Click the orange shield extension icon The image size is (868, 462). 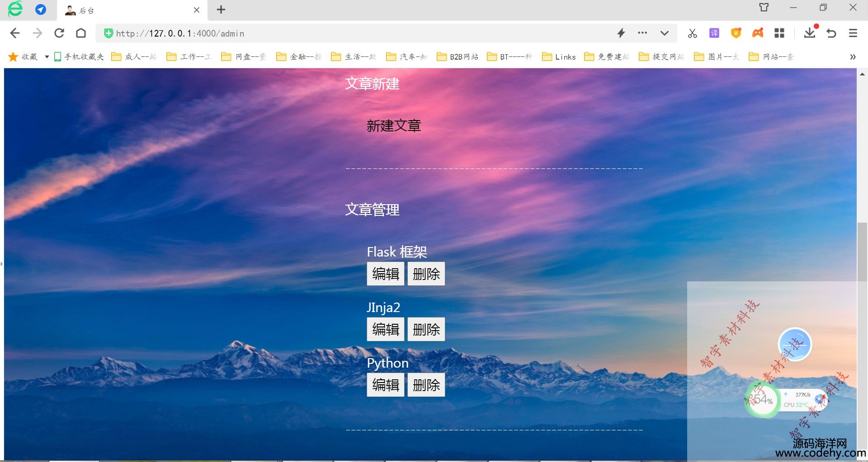click(736, 33)
